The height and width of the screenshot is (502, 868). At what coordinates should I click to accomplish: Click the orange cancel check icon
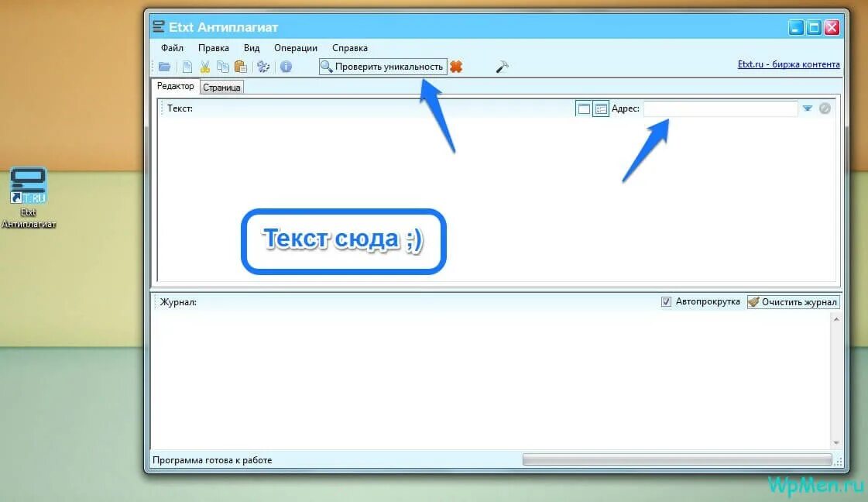pyautogui.click(x=456, y=67)
